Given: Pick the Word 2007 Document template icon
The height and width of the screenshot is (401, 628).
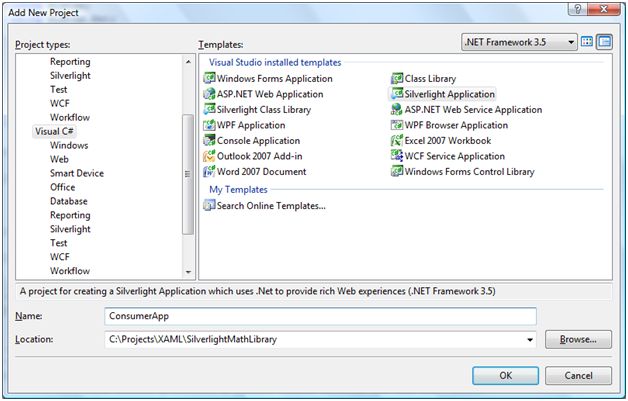Looking at the screenshot, I should click(x=209, y=171).
